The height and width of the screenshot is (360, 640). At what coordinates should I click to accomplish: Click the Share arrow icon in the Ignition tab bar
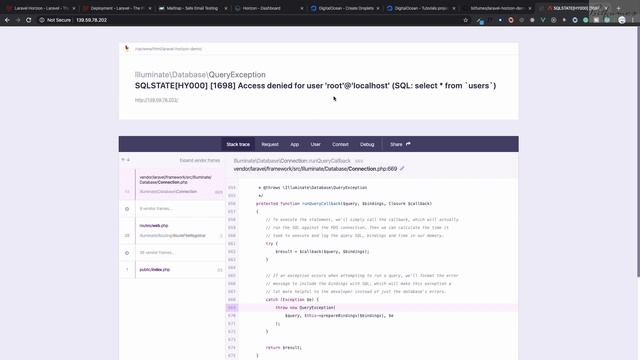[408, 144]
